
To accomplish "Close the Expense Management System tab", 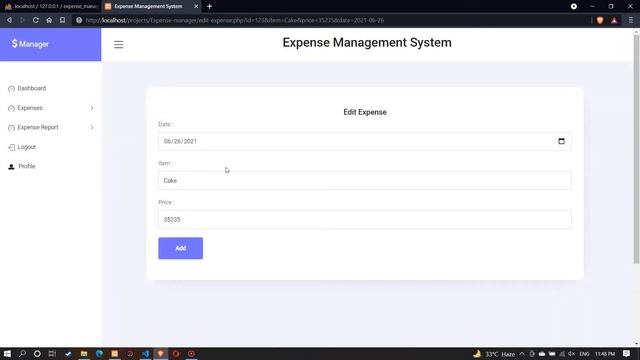I will 196,6.
